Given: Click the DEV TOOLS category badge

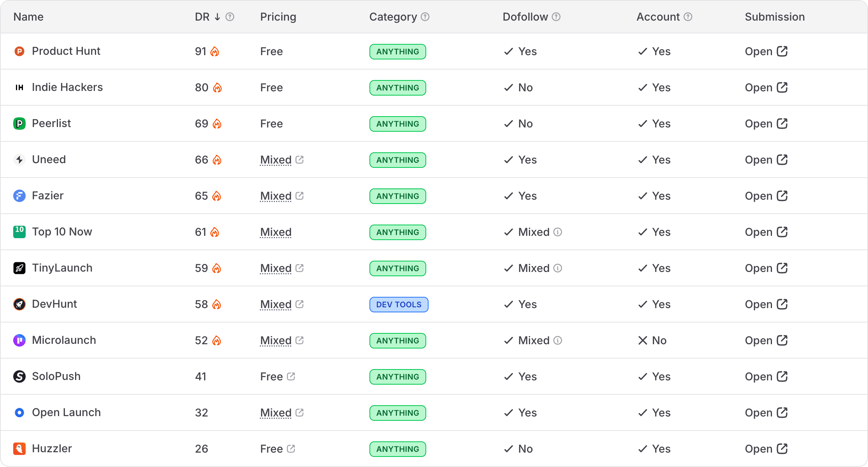Looking at the screenshot, I should click(399, 305).
